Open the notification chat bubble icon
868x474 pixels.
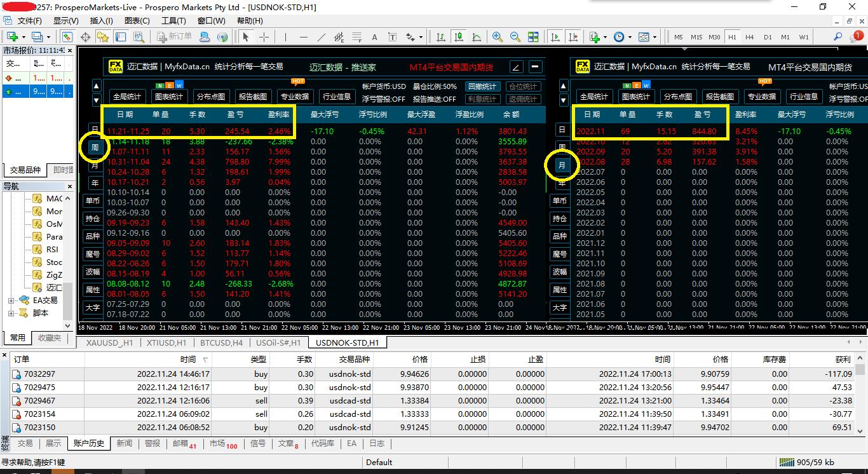point(856,37)
